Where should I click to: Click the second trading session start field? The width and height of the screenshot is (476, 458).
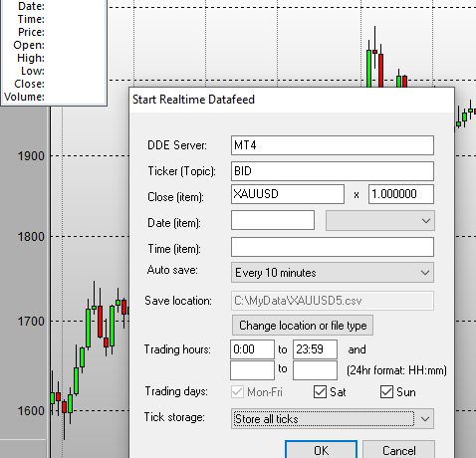coord(252,370)
